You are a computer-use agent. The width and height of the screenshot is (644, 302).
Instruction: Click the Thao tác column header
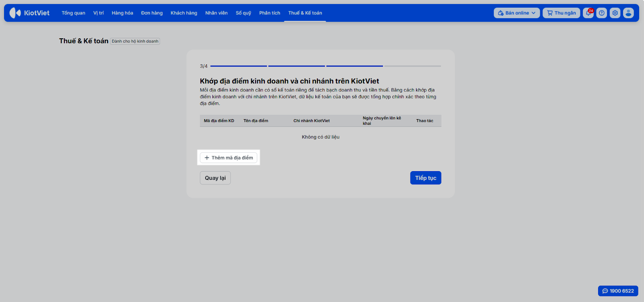425,121
